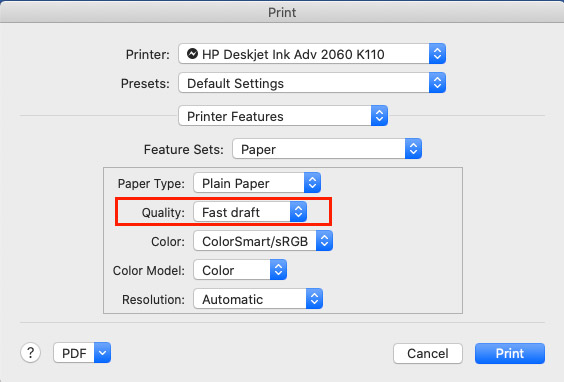Click the blue arrows on Printer popup
Viewport: 564px width, 382px height.
coord(437,54)
